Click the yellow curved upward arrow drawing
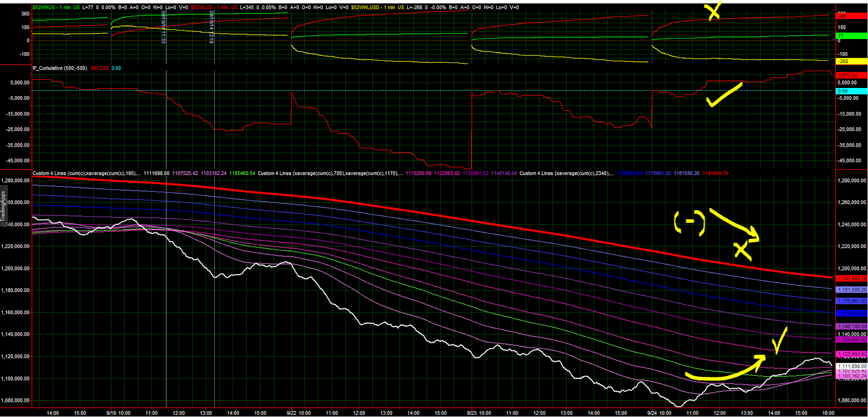This screenshot has height=417, width=868. (x=725, y=369)
